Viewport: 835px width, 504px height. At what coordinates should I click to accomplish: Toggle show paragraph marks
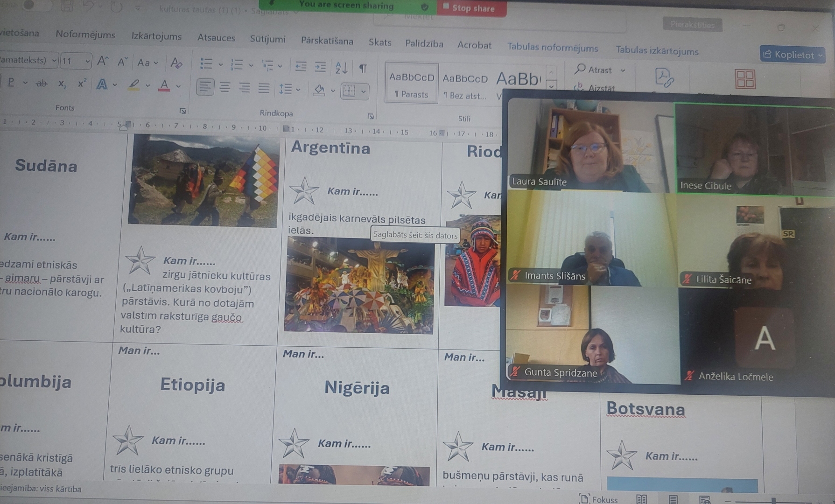(x=363, y=69)
